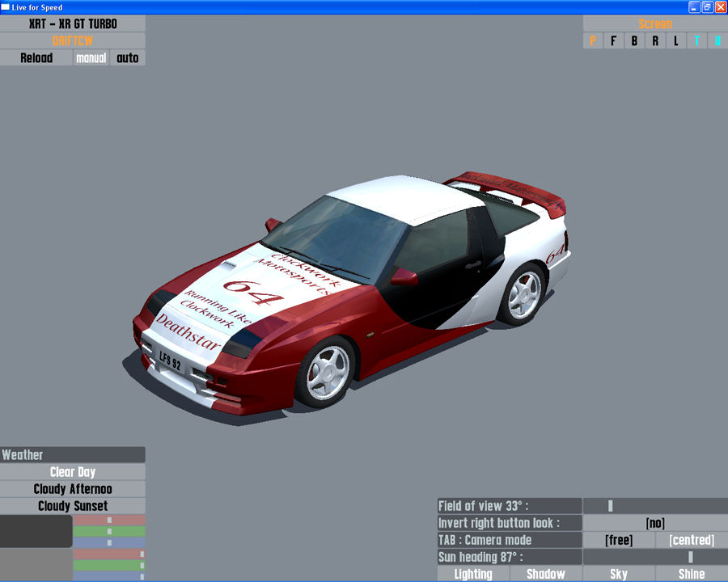Click the light gray color swatch
This screenshot has width=728, height=582.
coord(36,565)
